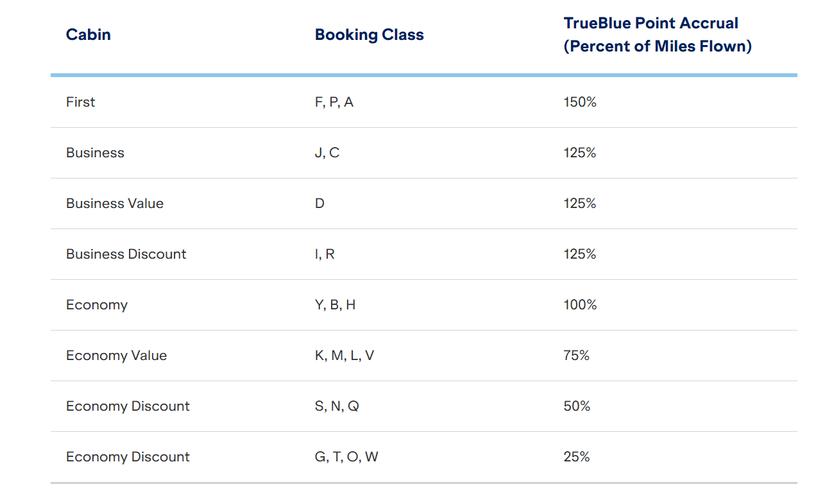Click the Booking Class column header
The image size is (825, 484).
click(369, 34)
